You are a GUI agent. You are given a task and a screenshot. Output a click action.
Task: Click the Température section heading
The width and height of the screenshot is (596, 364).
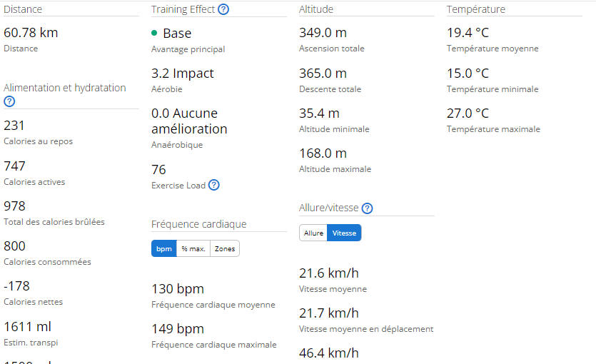pyautogui.click(x=475, y=9)
